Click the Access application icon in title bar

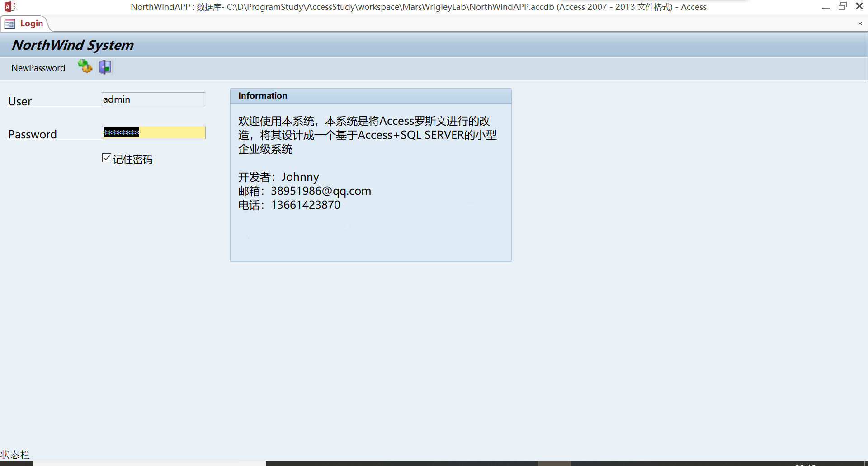coord(9,7)
